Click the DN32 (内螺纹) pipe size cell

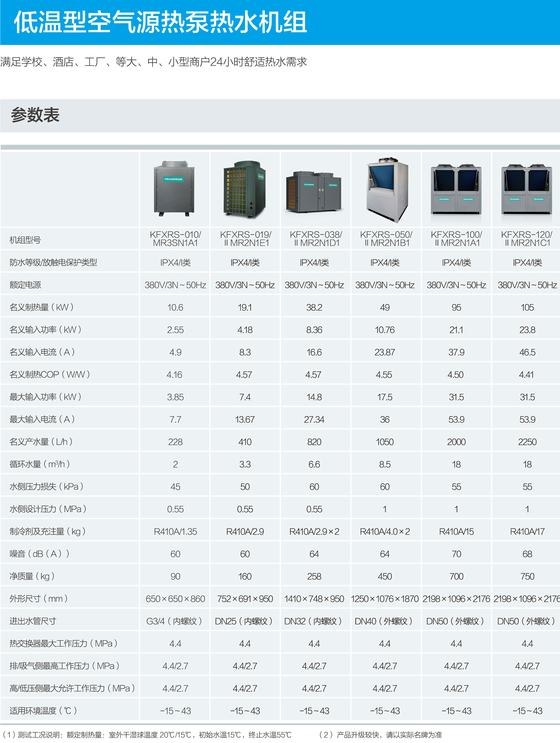[313, 621]
